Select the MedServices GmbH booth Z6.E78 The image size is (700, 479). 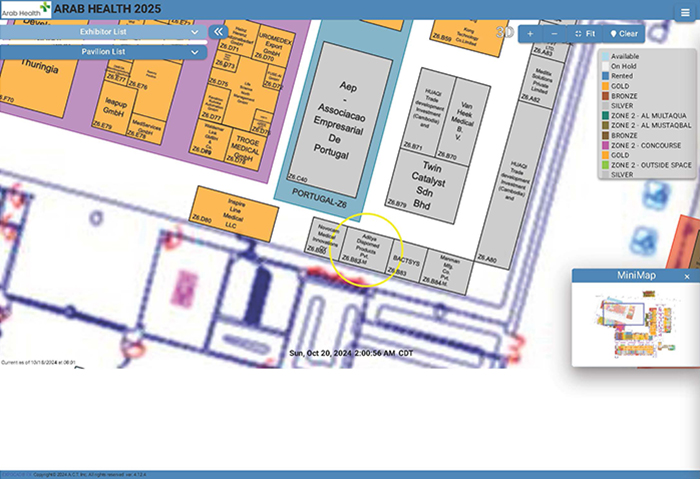tap(145, 128)
